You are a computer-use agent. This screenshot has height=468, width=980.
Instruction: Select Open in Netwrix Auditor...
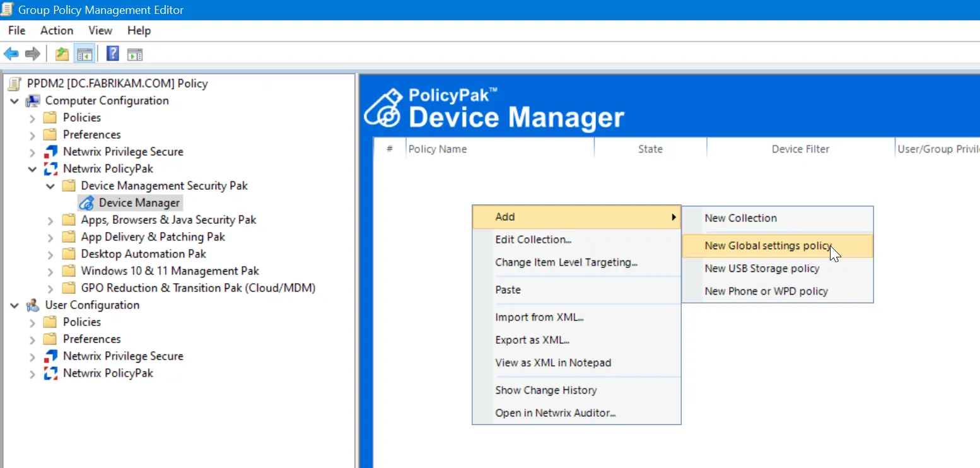tap(576, 413)
